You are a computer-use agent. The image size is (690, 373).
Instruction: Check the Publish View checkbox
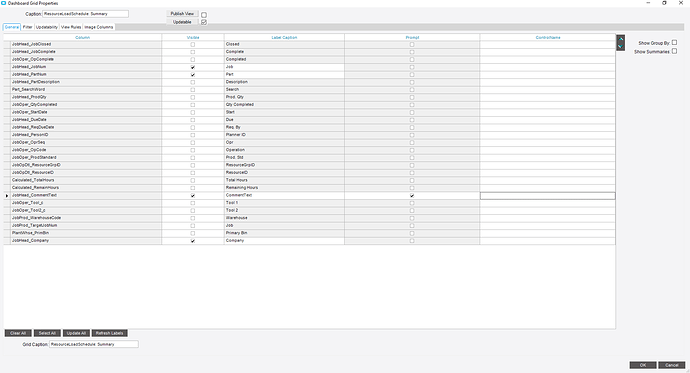coord(204,15)
